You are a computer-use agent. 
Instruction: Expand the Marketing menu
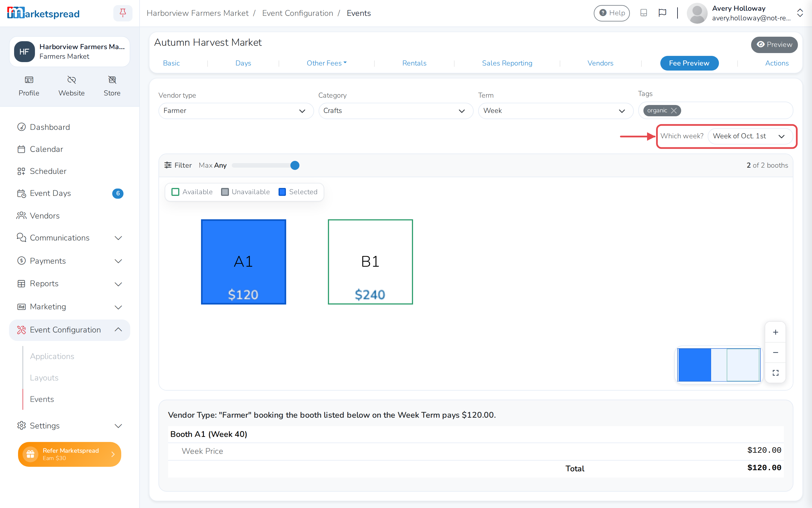pyautogui.click(x=69, y=307)
